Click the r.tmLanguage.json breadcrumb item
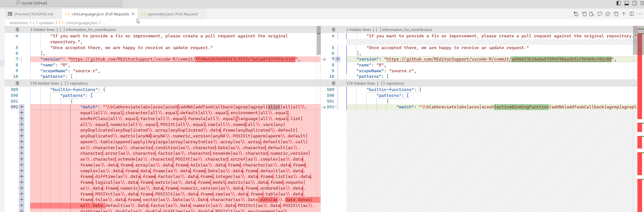This screenshot has height=212, width=644. pos(81,23)
